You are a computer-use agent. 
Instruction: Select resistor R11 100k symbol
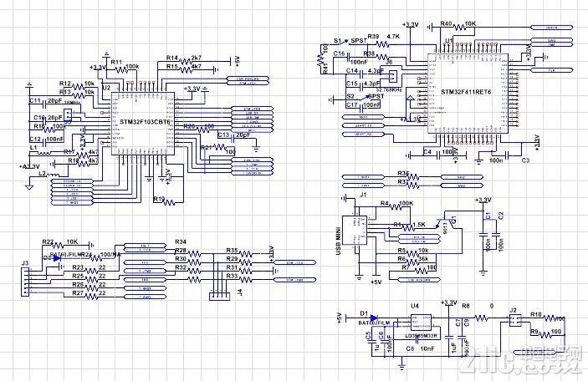[120, 70]
